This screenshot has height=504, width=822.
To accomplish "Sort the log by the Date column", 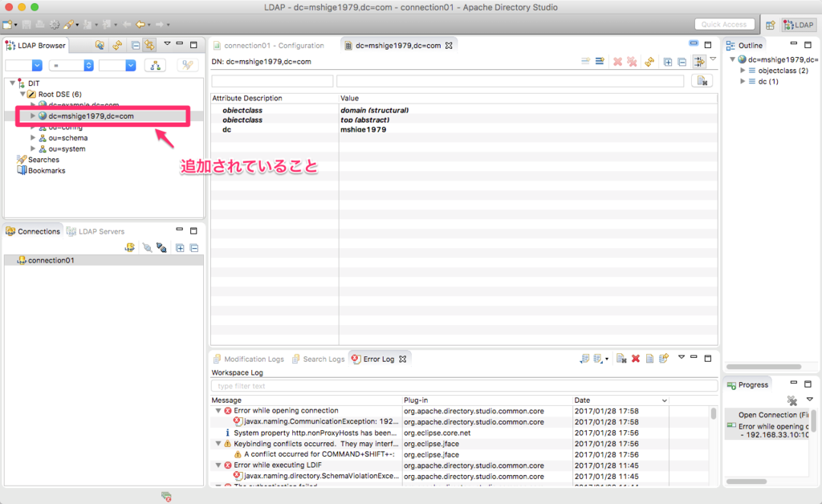I will (x=621, y=400).
